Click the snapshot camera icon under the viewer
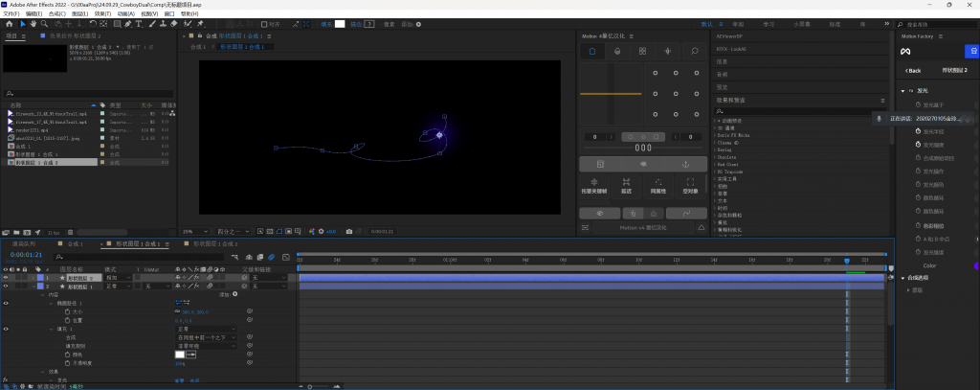 (x=348, y=231)
